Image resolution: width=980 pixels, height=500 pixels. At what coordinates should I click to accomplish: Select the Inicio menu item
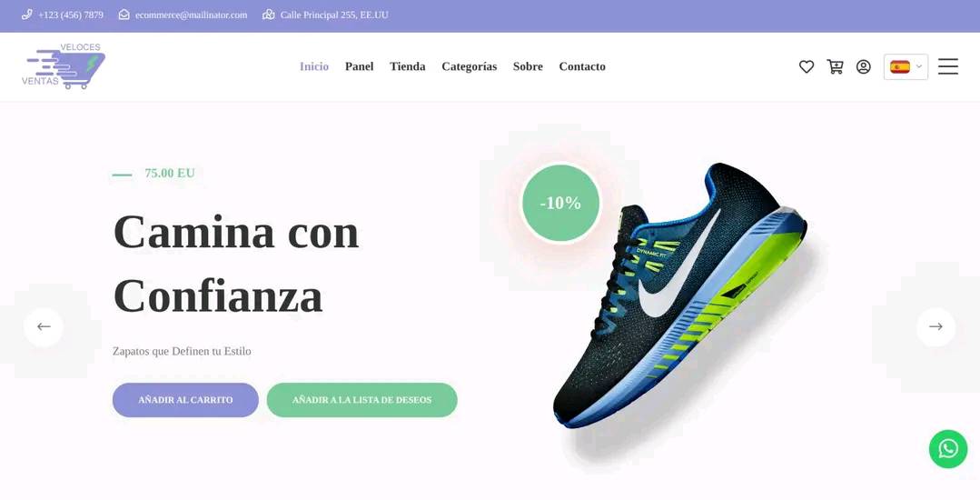pyautogui.click(x=313, y=66)
